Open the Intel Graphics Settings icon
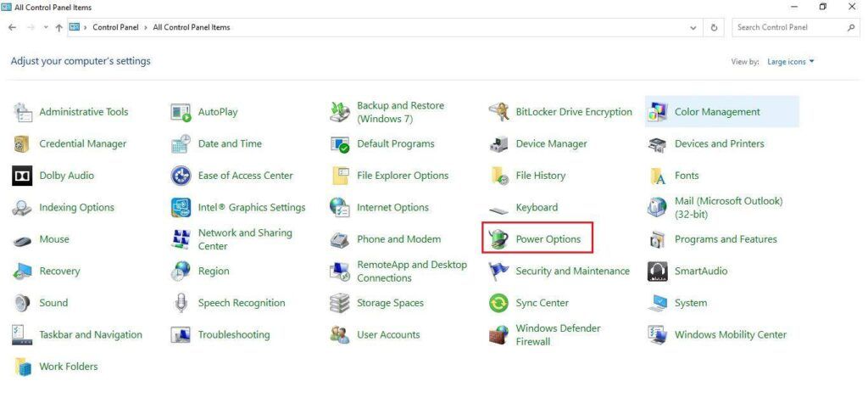Viewport: 868px width, 403px height. [x=181, y=208]
